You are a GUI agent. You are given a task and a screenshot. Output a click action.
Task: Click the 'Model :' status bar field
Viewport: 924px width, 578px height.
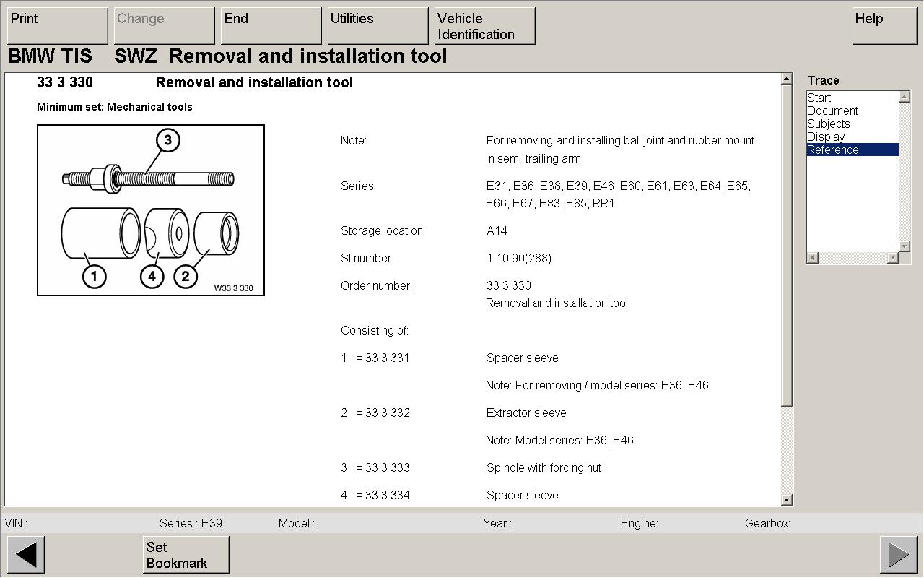click(297, 523)
